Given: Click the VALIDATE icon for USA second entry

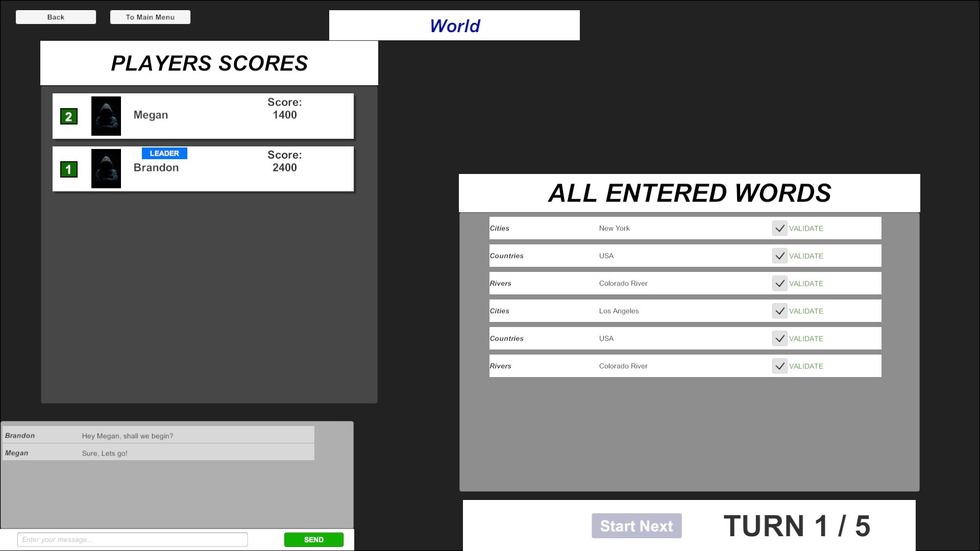Looking at the screenshot, I should [780, 338].
